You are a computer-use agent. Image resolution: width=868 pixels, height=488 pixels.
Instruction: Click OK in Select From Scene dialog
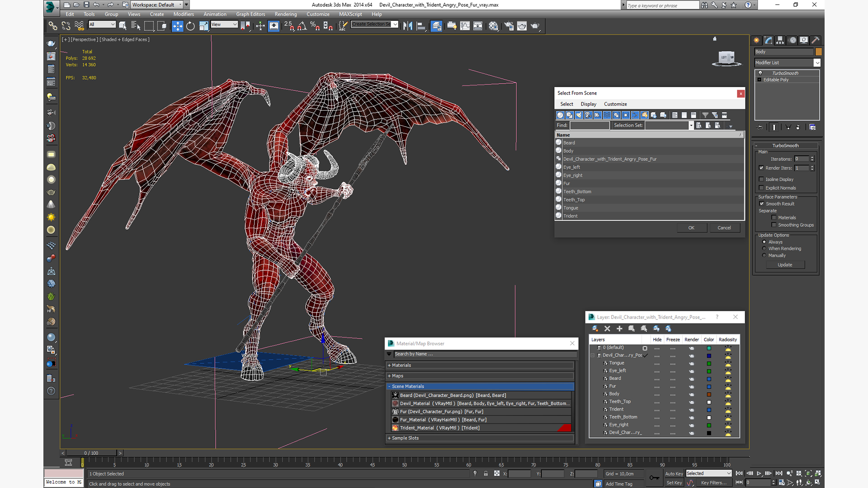point(691,228)
